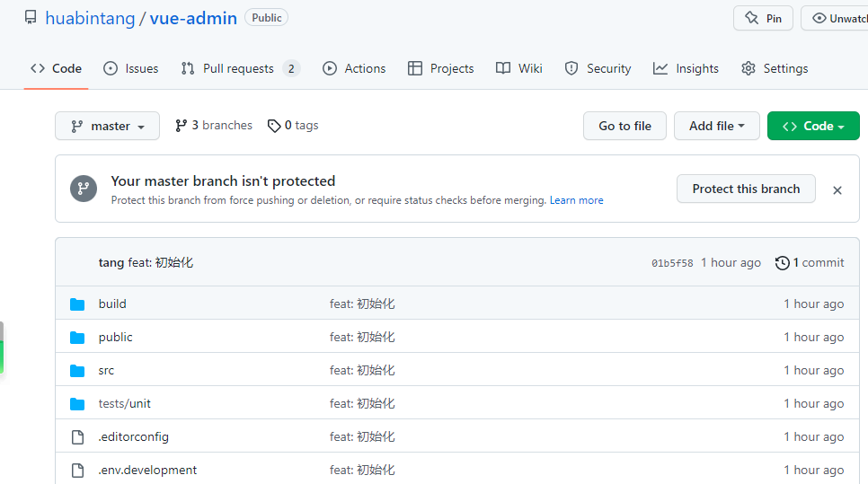Open the tests/unit folder
The image size is (868, 484).
(125, 403)
